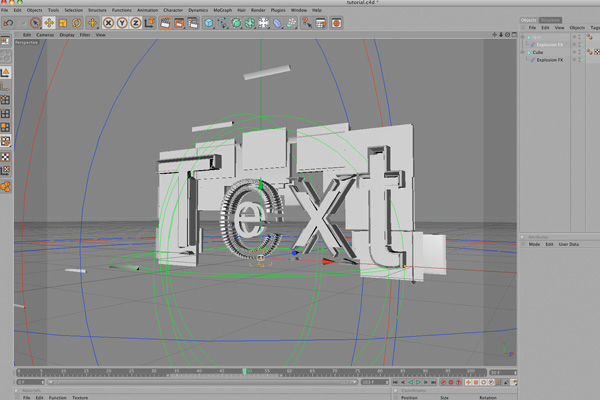Image resolution: width=600 pixels, height=400 pixels.
Task: Click the Undo arrow icon
Action: [x=8, y=23]
